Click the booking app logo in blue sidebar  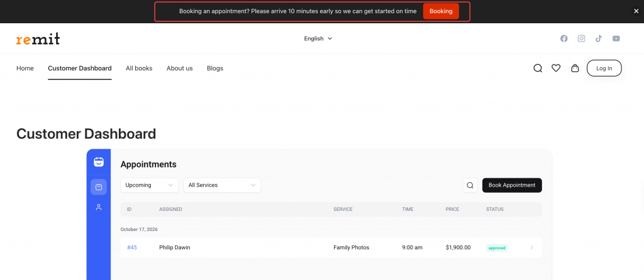pos(99,162)
